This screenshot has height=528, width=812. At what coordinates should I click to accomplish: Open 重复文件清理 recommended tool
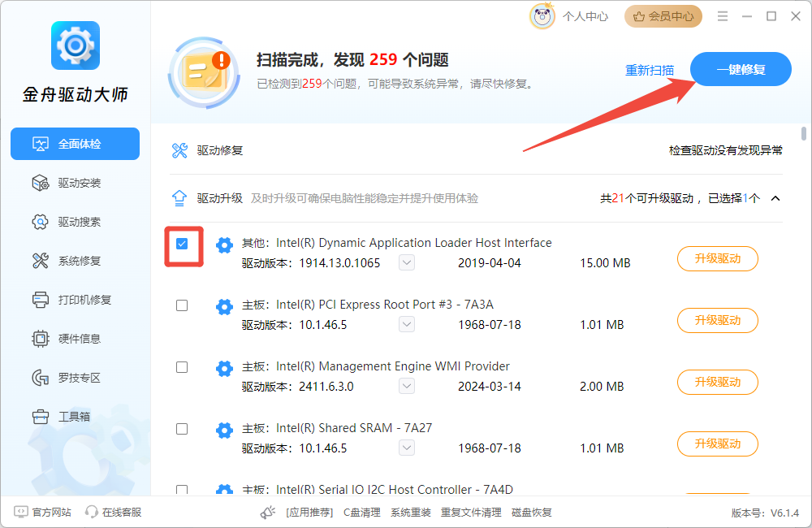[471, 513]
